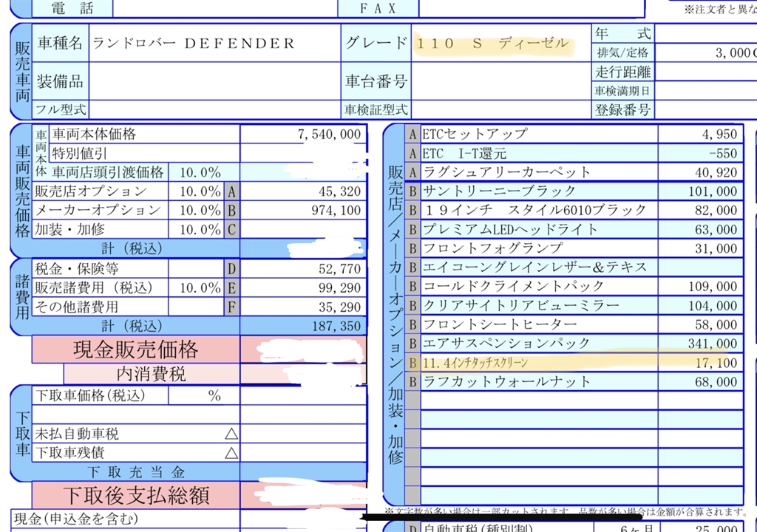Click the empty 装備品 field
This screenshot has width=757, height=532.
tap(214, 81)
